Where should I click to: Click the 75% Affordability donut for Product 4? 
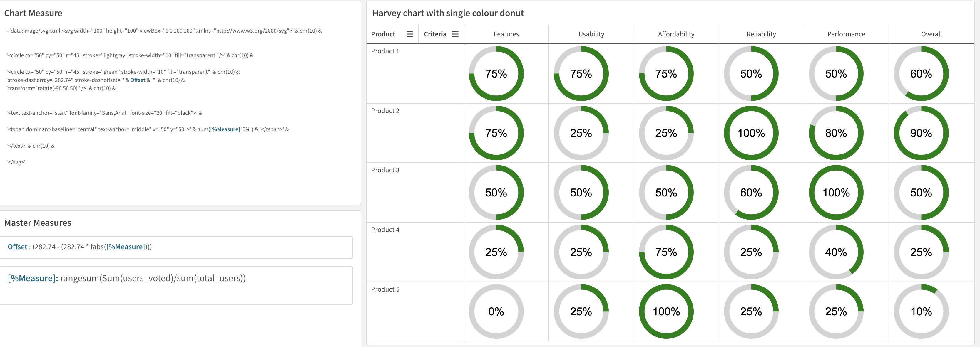click(x=666, y=252)
